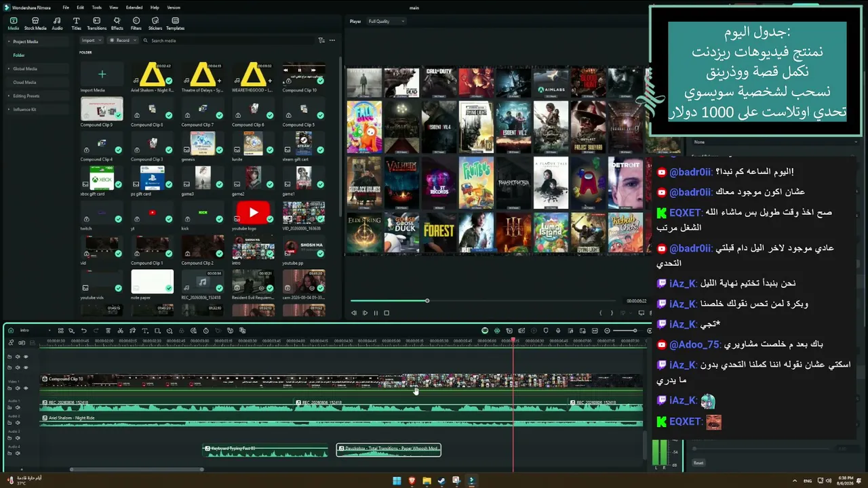The width and height of the screenshot is (868, 488).
Task: Click the timeline redo icon
Action: [96, 331]
